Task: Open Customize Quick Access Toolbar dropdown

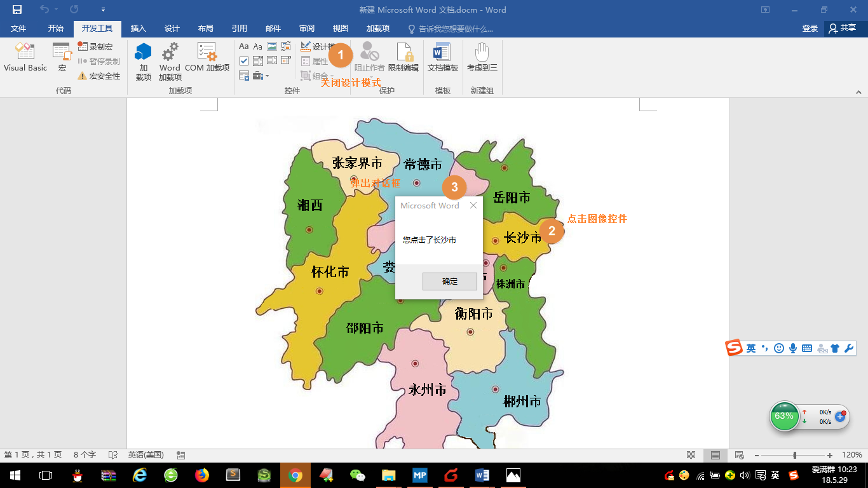Action: pyautogui.click(x=104, y=10)
